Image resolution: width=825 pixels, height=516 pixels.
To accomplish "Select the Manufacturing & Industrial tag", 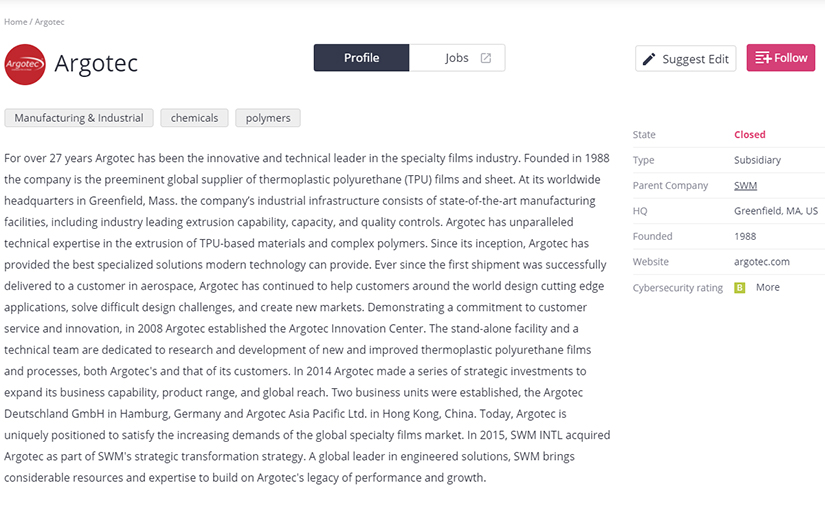I will pos(79,118).
